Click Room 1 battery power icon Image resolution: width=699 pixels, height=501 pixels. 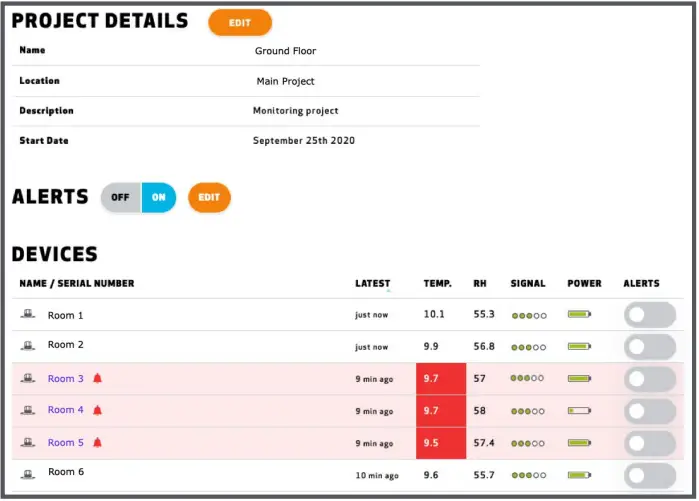click(579, 314)
